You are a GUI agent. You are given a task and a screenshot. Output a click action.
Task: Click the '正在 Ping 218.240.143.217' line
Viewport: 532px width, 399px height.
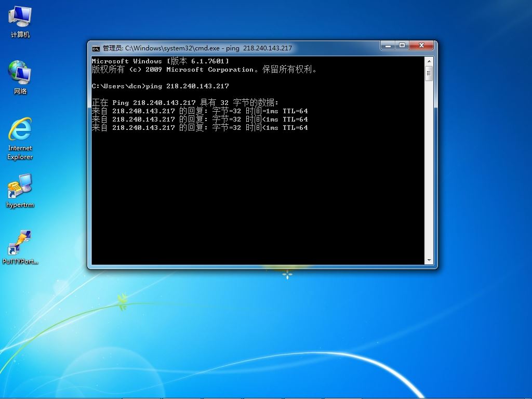click(x=185, y=102)
